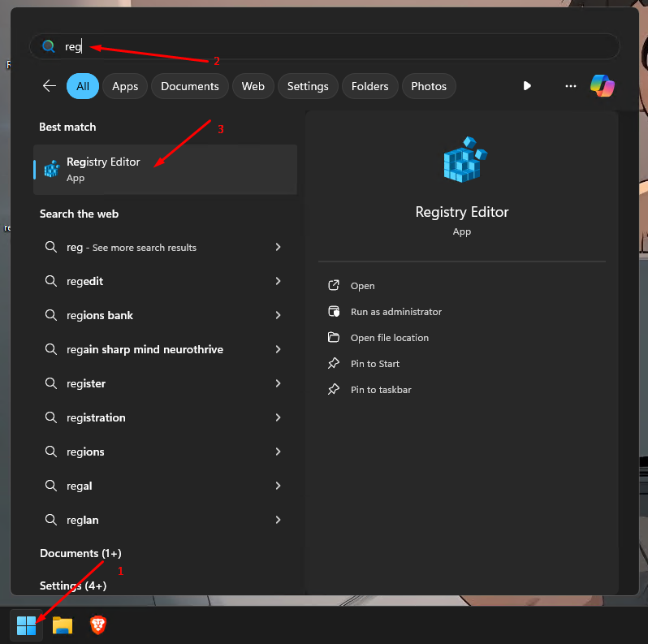Expand the 'regions bank' suggestion arrow
This screenshot has height=644, width=648.
pyautogui.click(x=278, y=315)
